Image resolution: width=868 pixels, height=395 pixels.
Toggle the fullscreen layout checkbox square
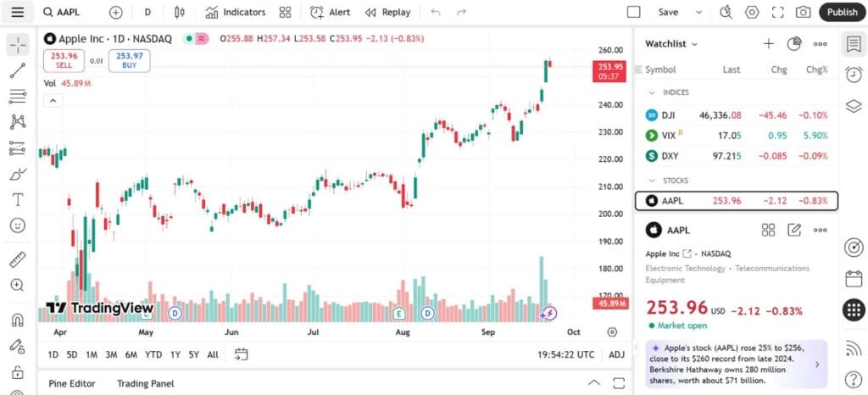pos(633,12)
